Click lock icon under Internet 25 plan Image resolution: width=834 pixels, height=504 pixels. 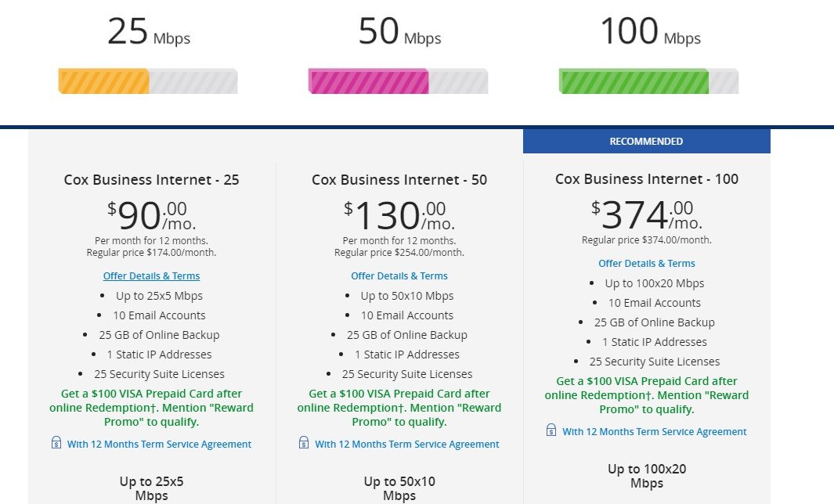coord(56,442)
